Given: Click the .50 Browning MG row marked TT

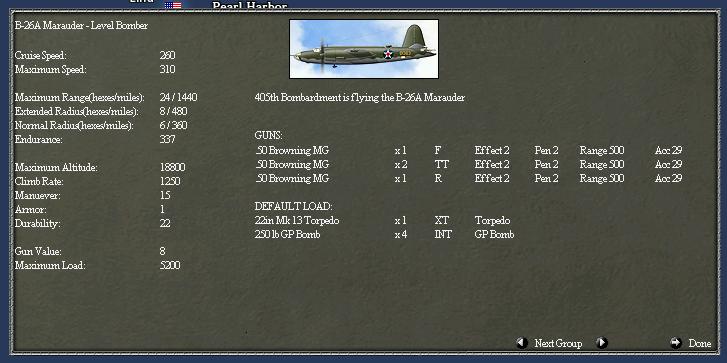Looking at the screenshot, I should tap(468, 164).
